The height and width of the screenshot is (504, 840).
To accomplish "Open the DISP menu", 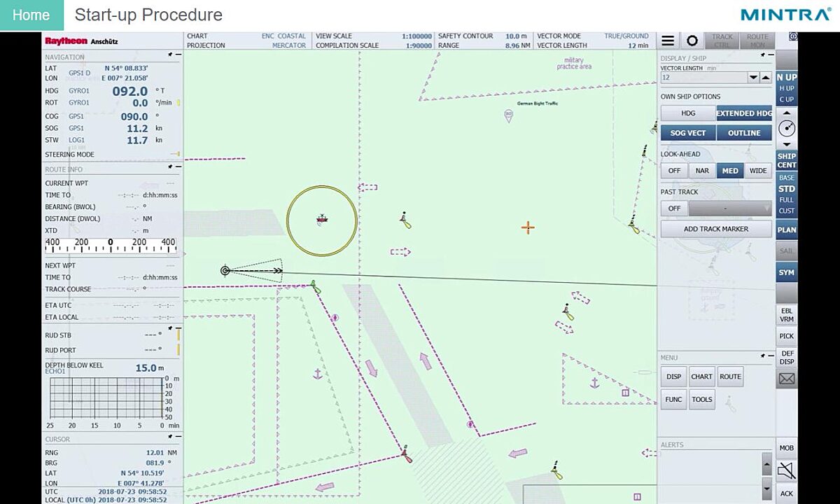I will tap(673, 377).
